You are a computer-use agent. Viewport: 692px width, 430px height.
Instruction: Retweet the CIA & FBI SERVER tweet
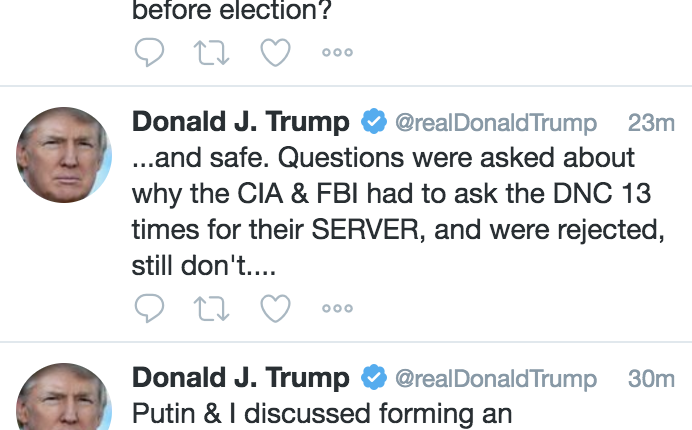[x=211, y=308]
